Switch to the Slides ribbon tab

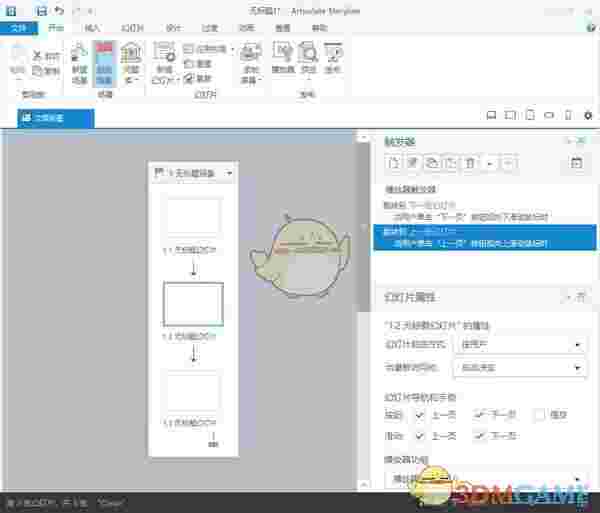132,28
